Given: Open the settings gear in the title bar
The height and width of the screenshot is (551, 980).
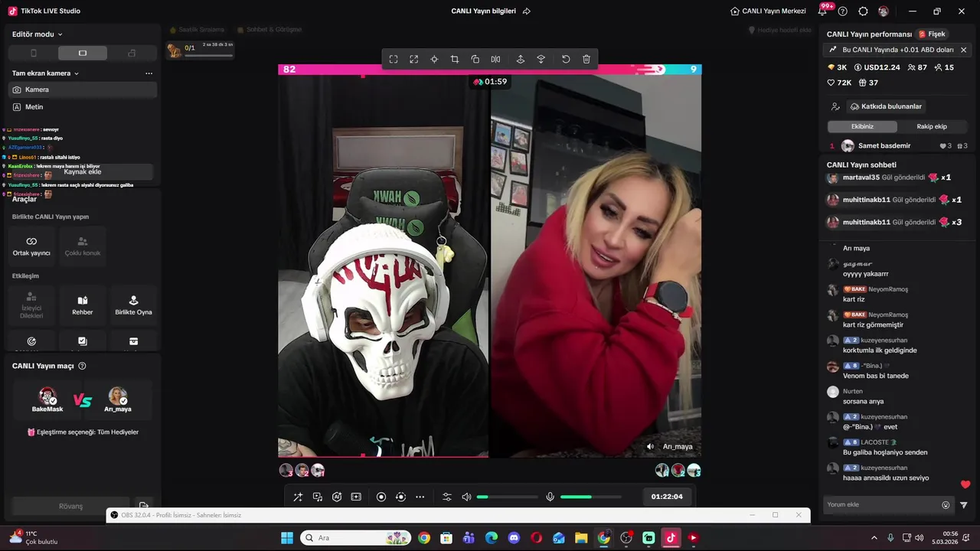Looking at the screenshot, I should [x=863, y=11].
